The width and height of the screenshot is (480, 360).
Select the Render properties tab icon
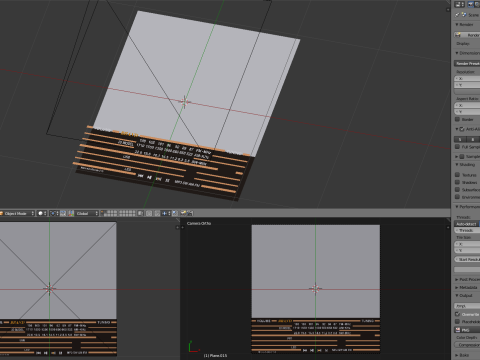click(x=471, y=4)
